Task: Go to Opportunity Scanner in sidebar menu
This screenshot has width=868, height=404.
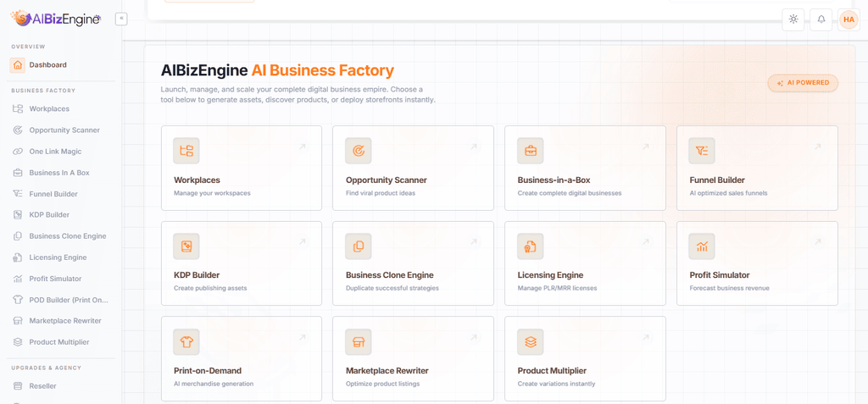Action: click(x=64, y=130)
